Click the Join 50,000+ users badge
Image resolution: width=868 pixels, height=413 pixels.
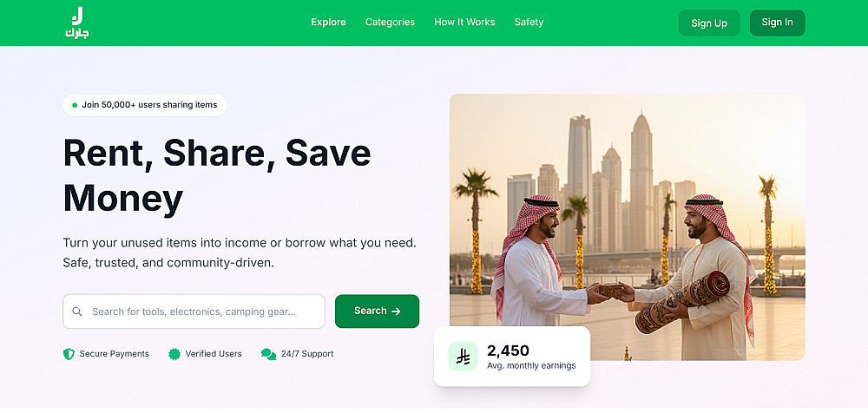click(x=144, y=105)
